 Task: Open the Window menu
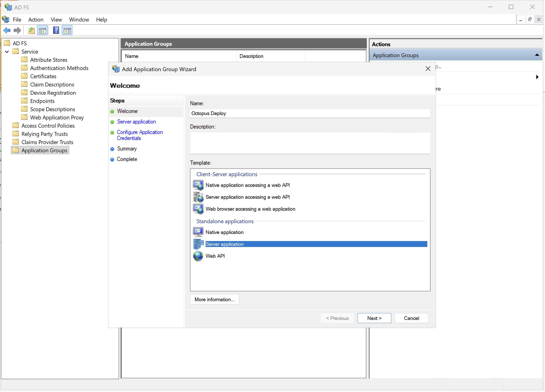click(x=79, y=19)
